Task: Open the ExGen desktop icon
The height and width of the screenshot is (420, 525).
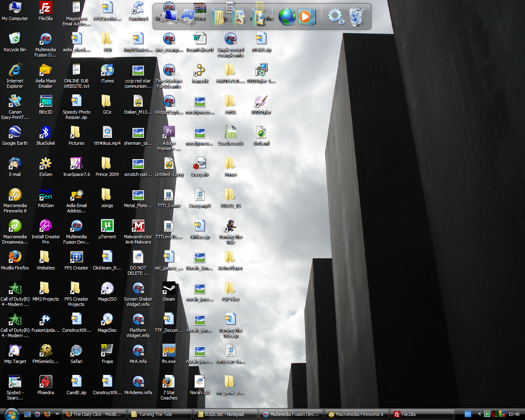Action: 46,167
